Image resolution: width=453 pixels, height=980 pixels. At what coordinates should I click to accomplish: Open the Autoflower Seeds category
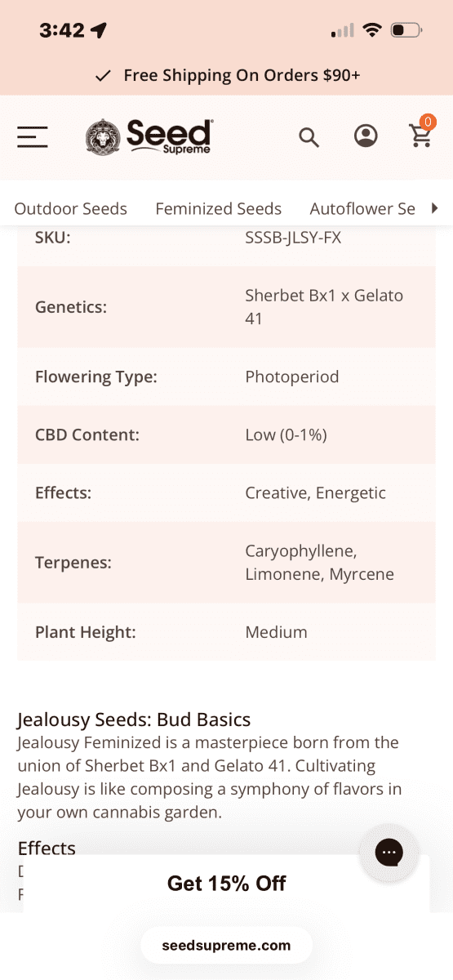coord(363,208)
